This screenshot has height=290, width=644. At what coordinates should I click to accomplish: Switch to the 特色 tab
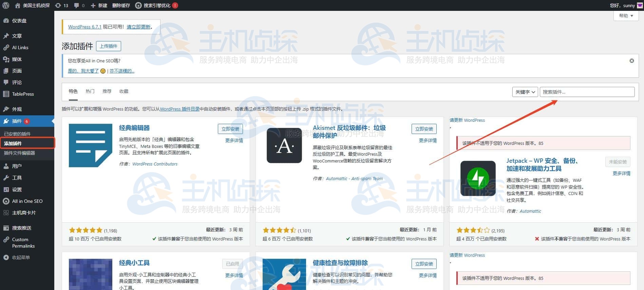pyautogui.click(x=73, y=91)
